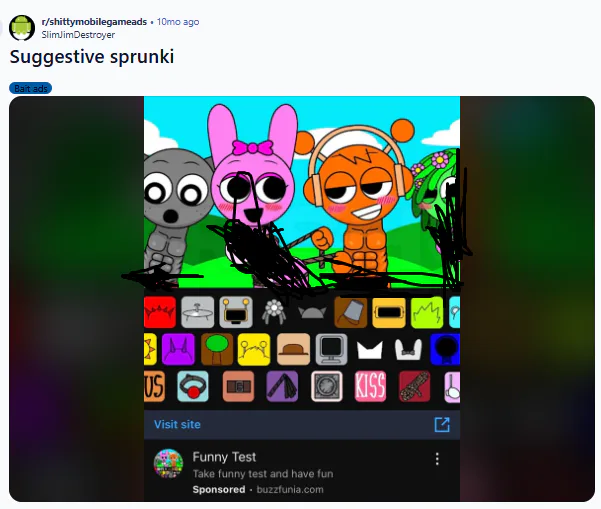Click the subreddit avatar image
Viewport: 601px width, 509px height.
click(22, 28)
